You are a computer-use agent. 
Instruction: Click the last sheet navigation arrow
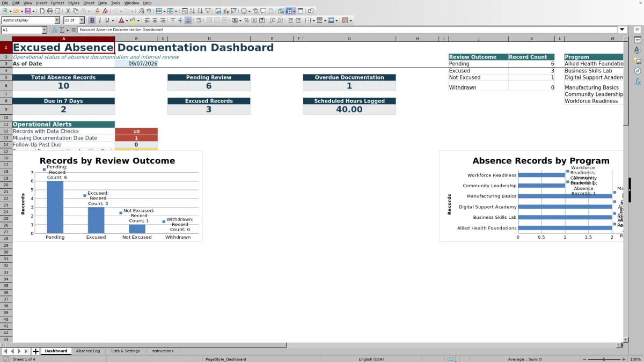click(x=26, y=351)
